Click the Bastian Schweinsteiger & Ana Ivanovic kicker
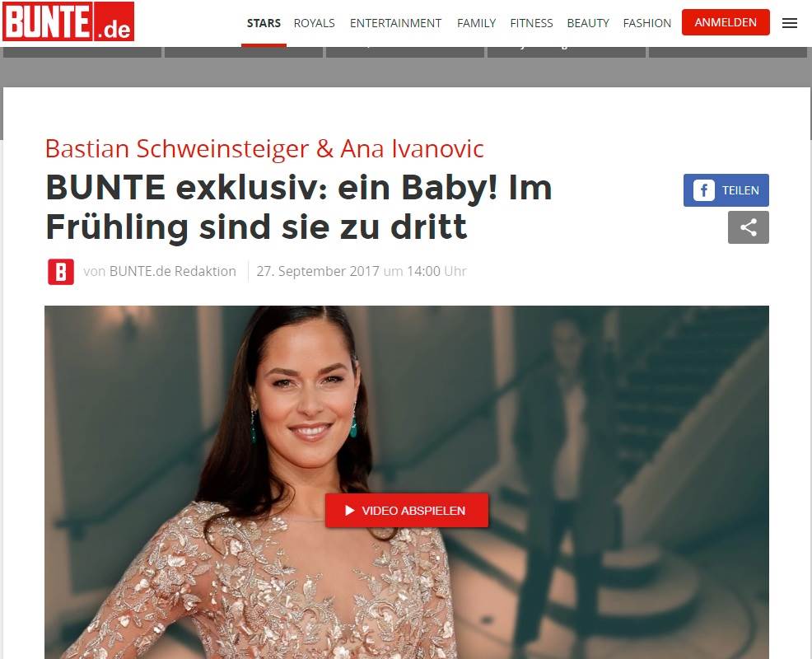Screen dimensions: 812x659 (x=264, y=149)
